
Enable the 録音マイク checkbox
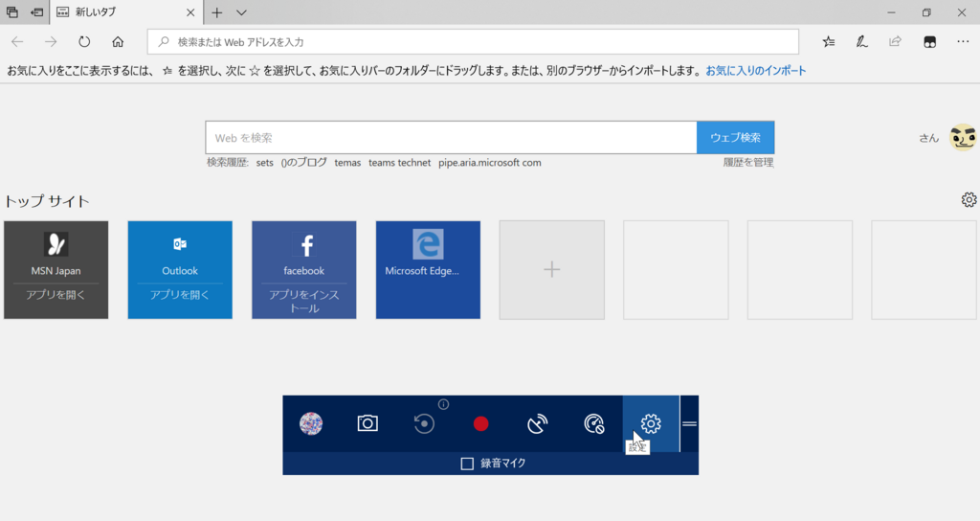[467, 464]
